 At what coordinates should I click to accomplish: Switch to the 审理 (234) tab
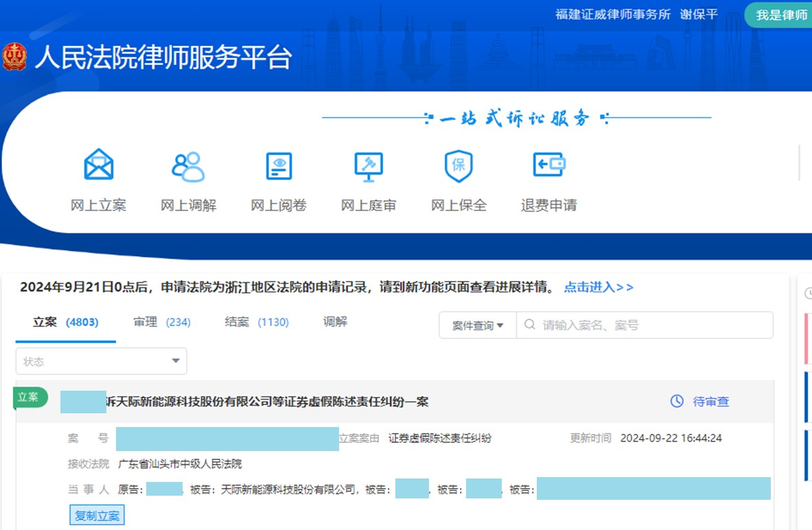tap(161, 322)
